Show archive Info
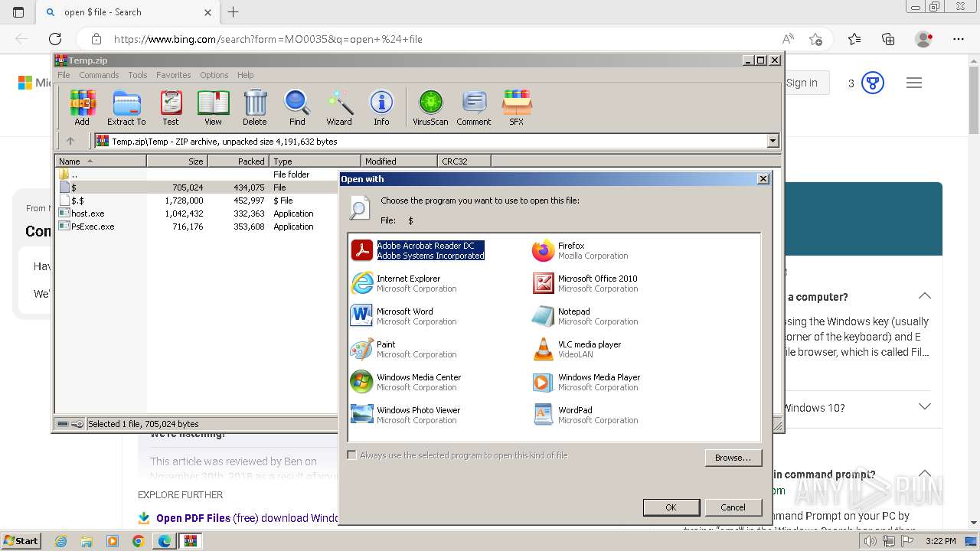The width and height of the screenshot is (980, 551). [381, 108]
